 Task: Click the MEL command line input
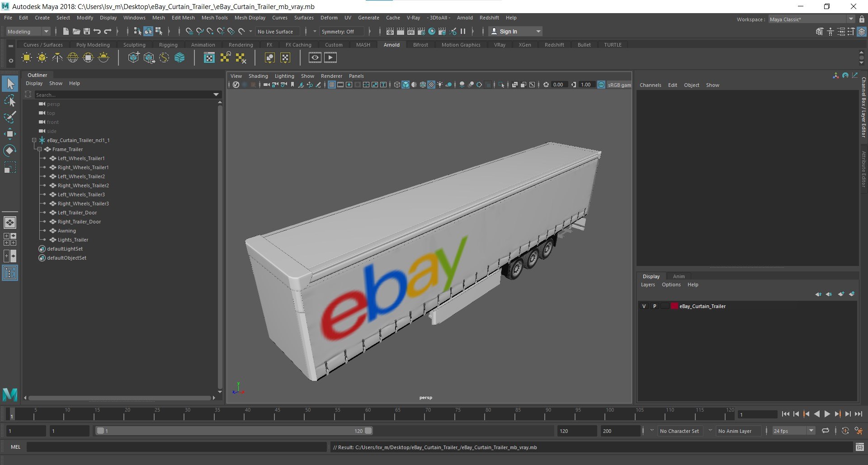(x=176, y=447)
